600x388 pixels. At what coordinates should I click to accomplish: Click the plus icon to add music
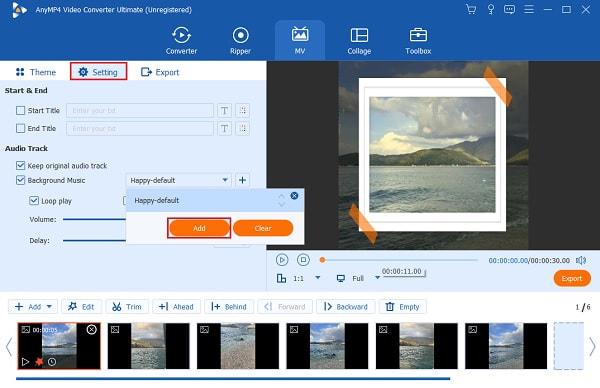pos(242,180)
